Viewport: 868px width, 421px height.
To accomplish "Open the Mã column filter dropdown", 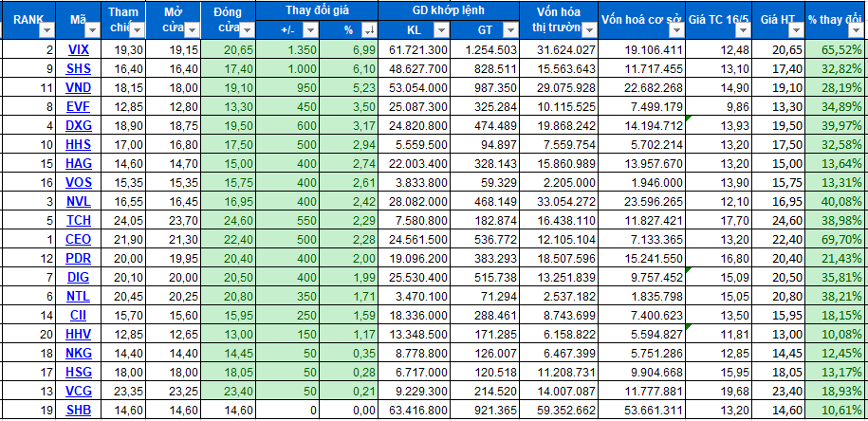I will [x=92, y=30].
